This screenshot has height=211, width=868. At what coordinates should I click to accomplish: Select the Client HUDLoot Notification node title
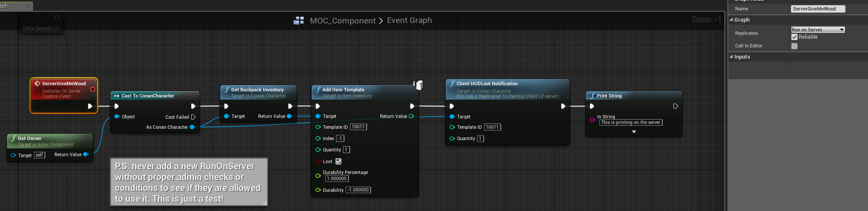tap(487, 84)
